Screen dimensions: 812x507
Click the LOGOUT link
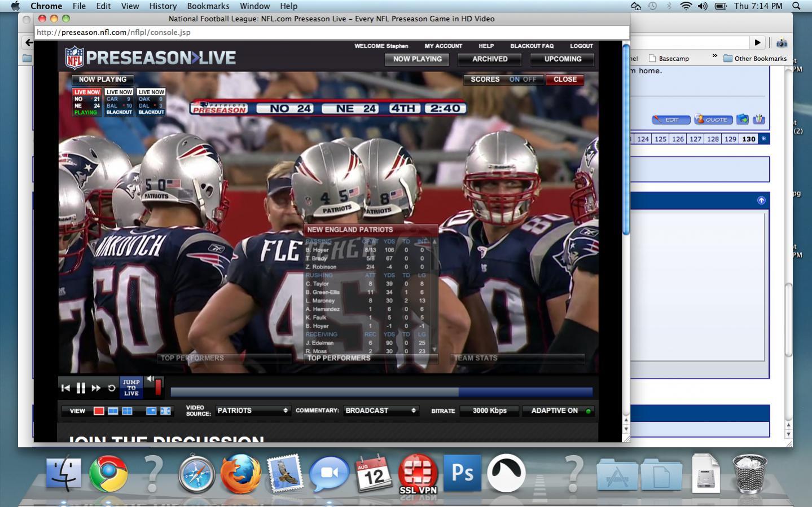(x=581, y=46)
